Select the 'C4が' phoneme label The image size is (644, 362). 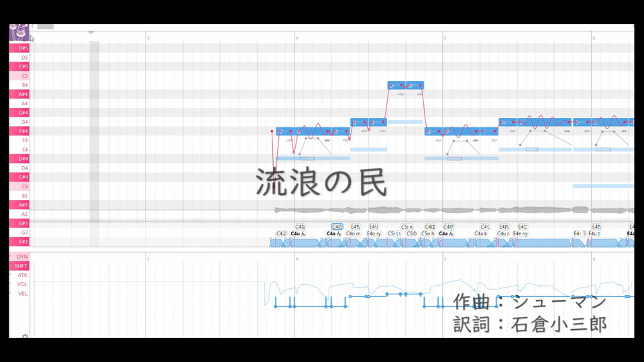448,227
